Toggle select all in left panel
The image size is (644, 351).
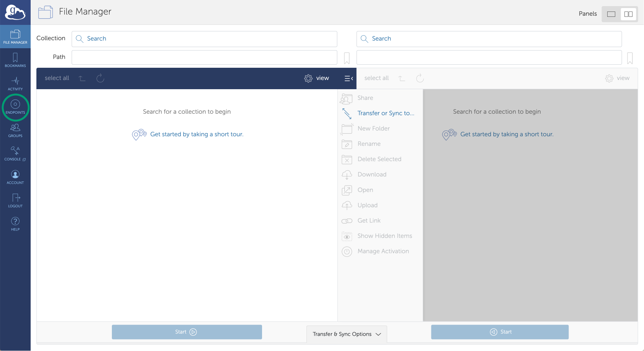click(57, 78)
